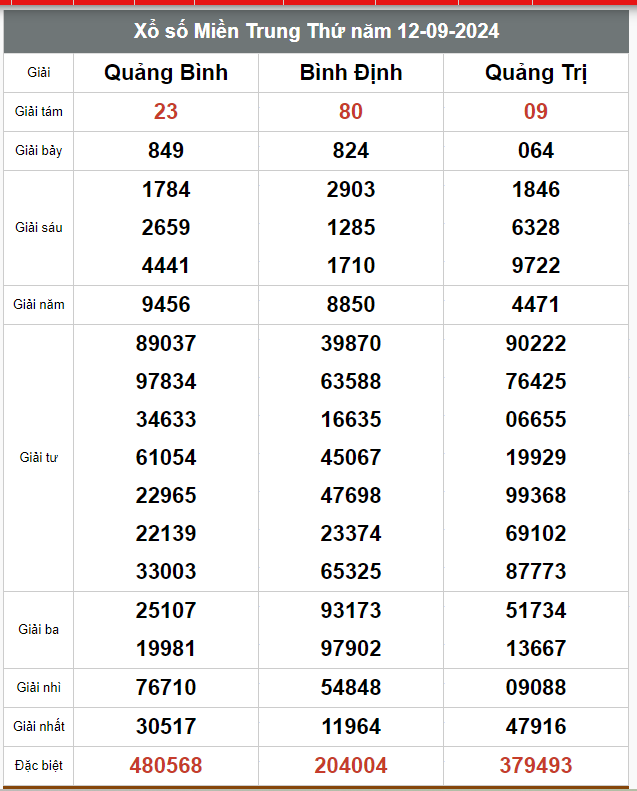637x791 pixels.
Task: Click Quảng Bình eighth prize 23
Action: (166, 112)
